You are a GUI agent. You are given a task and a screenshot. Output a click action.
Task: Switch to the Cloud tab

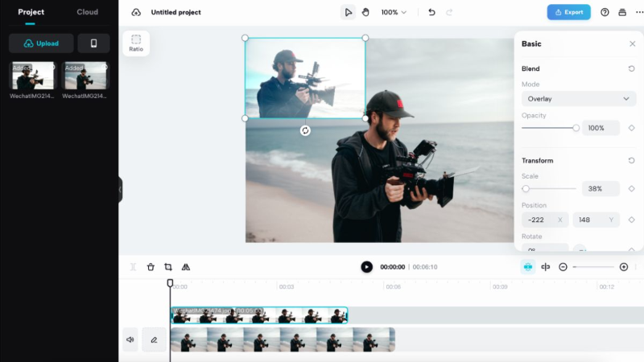[88, 12]
